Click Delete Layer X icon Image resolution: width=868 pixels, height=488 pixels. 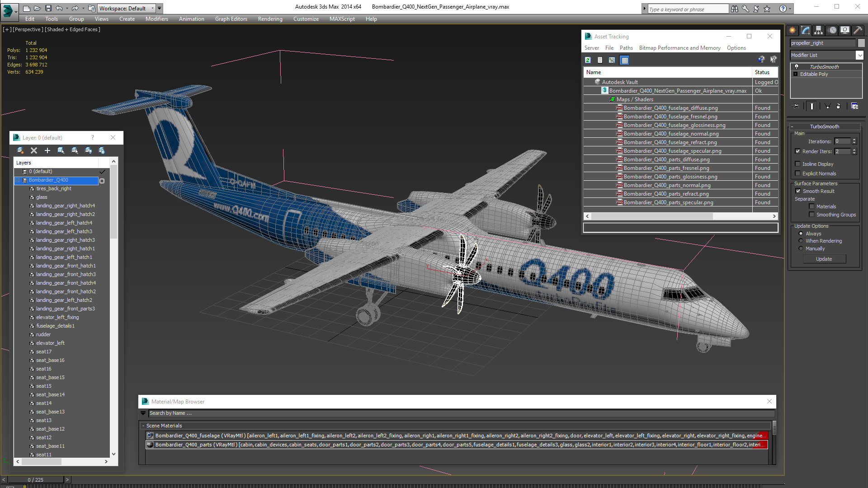pos(33,150)
